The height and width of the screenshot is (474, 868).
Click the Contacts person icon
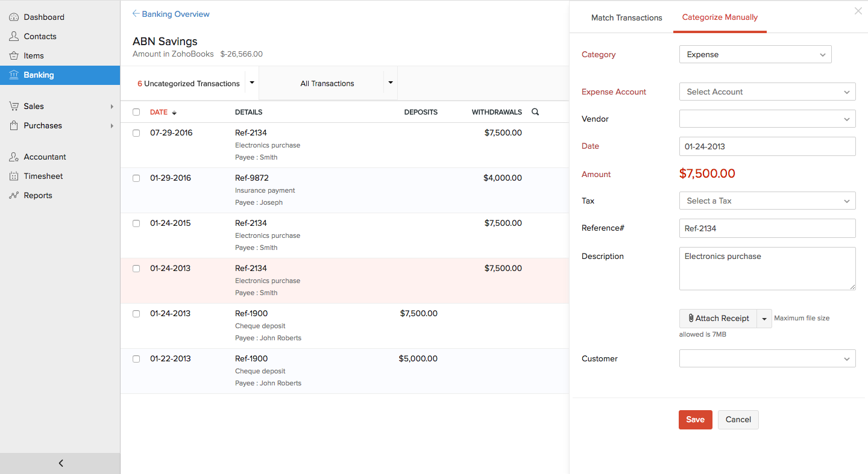coord(14,37)
